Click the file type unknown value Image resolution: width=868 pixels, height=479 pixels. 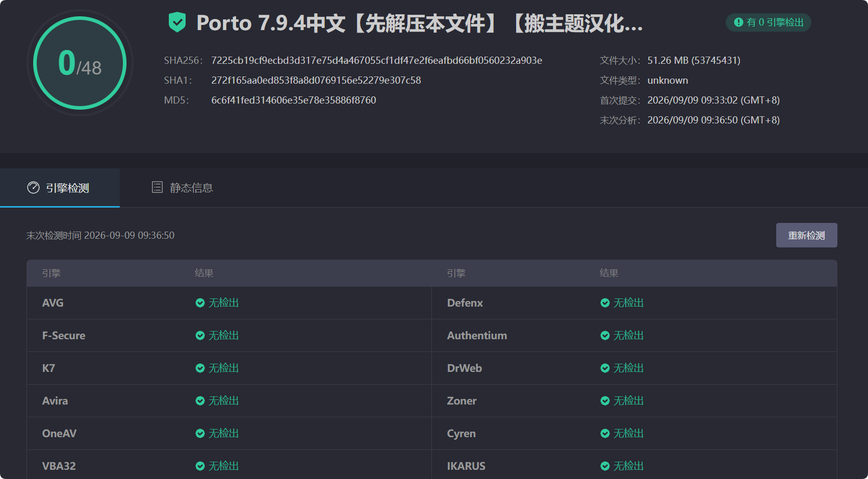668,80
